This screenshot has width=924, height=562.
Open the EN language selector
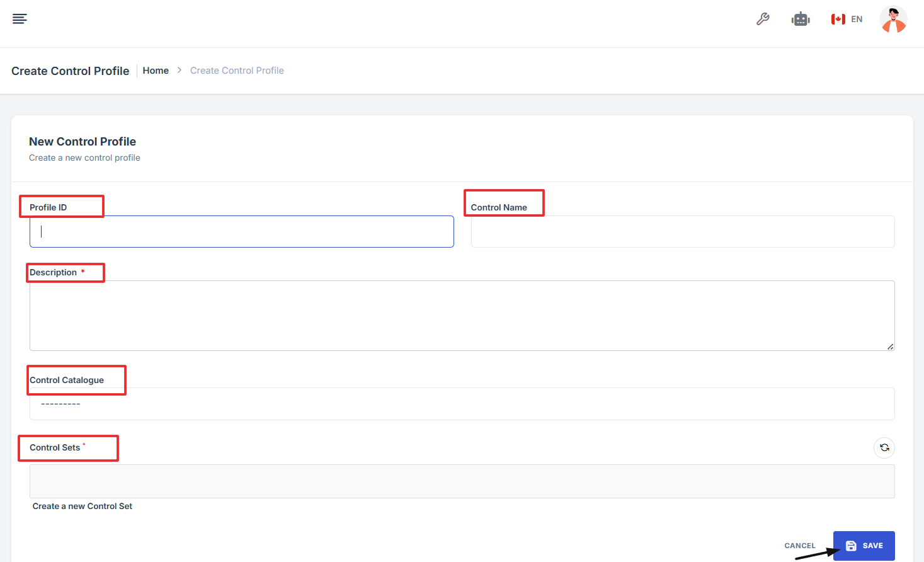(x=857, y=20)
